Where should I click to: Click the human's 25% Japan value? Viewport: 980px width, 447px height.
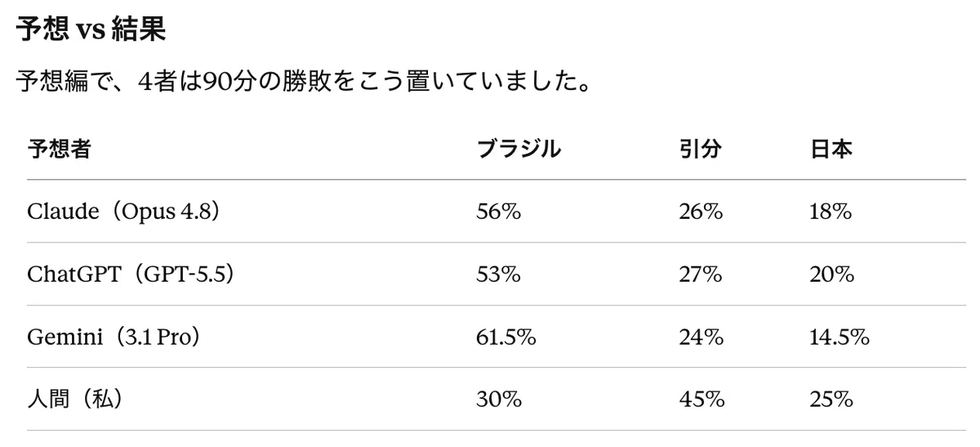pyautogui.click(x=831, y=400)
